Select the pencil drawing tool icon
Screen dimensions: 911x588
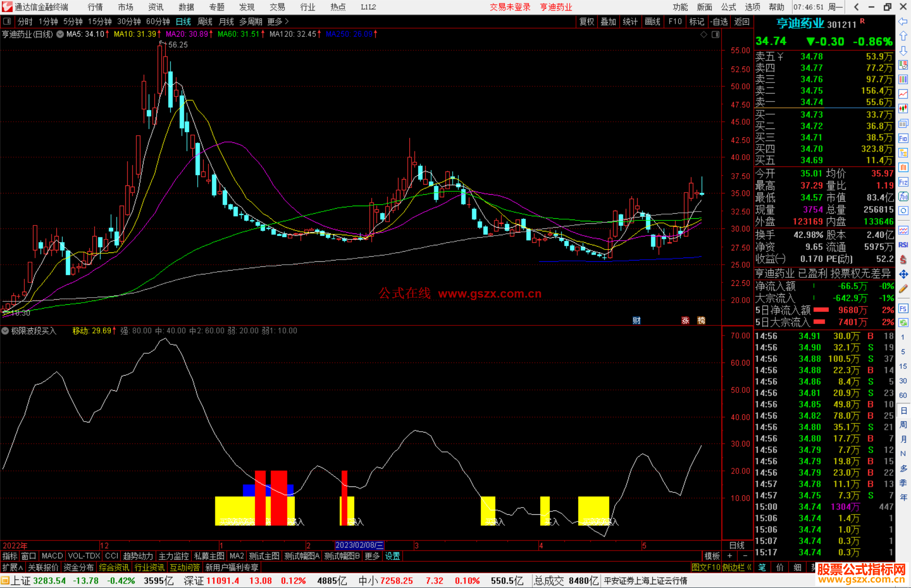tap(903, 289)
